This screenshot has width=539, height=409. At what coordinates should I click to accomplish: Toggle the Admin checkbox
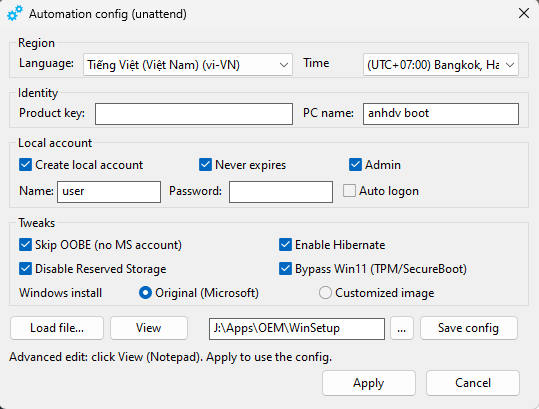(355, 165)
